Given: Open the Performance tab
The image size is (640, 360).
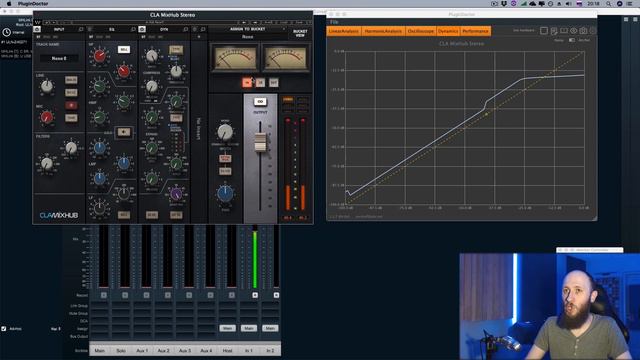Looking at the screenshot, I should click(x=476, y=31).
